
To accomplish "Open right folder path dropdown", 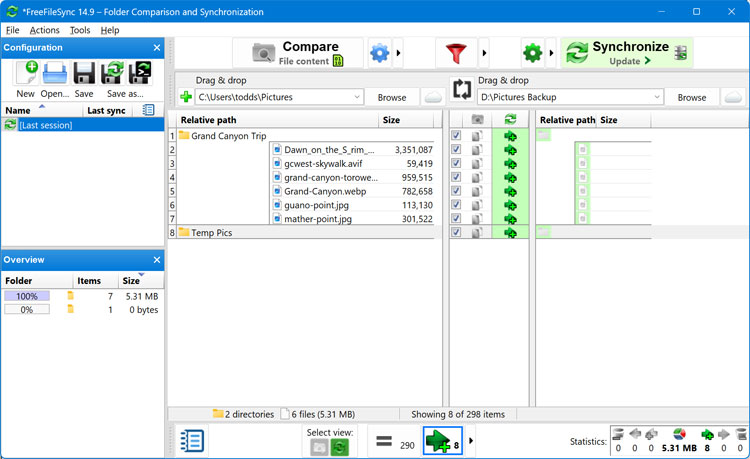I will click(657, 97).
